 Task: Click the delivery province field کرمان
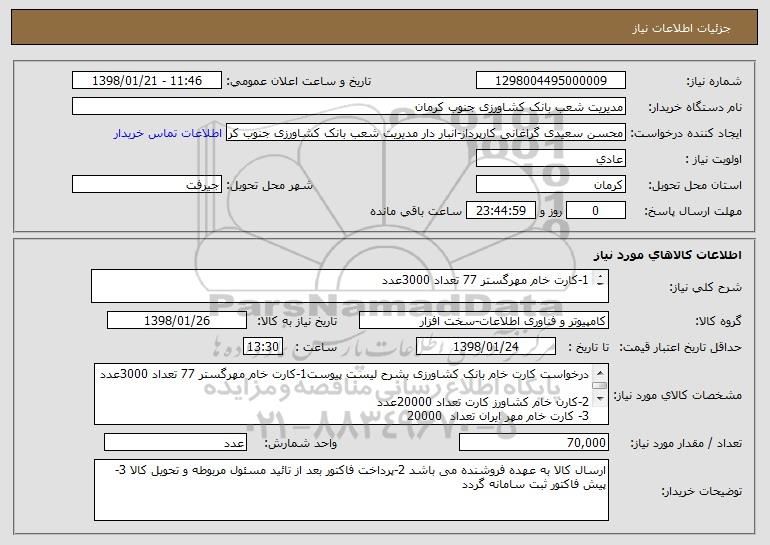pos(550,184)
